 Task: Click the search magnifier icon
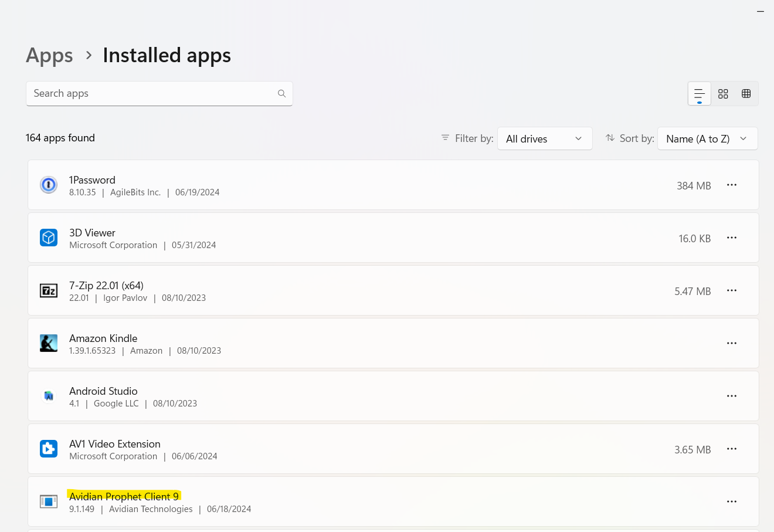281,94
